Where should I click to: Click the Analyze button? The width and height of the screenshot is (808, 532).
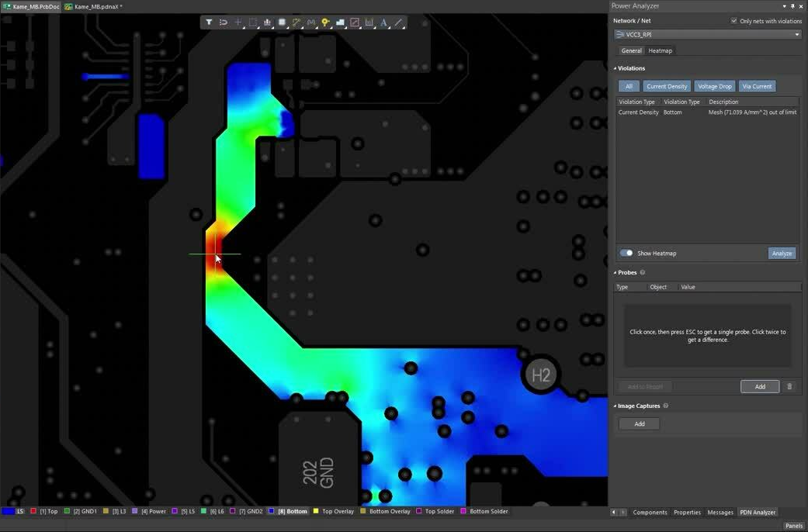click(782, 253)
